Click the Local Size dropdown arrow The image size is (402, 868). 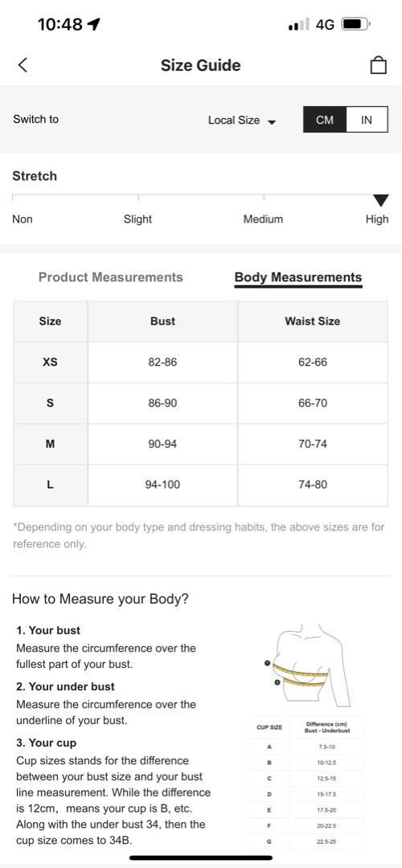pos(271,122)
